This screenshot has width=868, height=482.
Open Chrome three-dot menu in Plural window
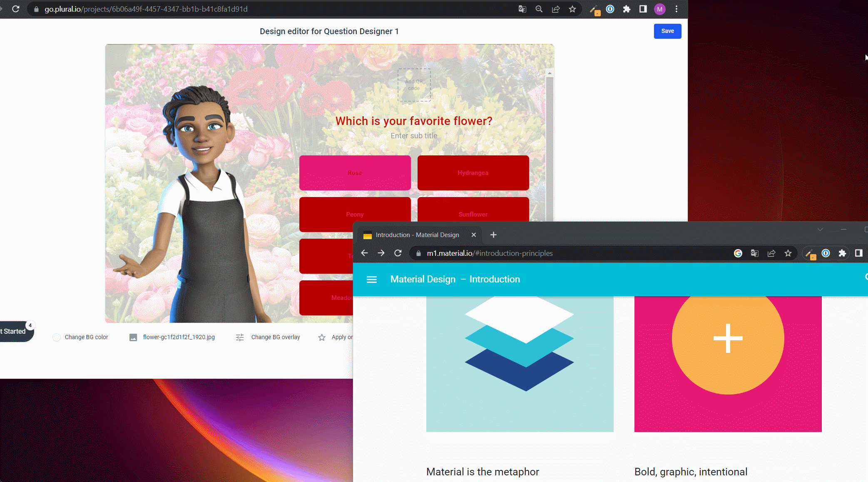(x=676, y=9)
